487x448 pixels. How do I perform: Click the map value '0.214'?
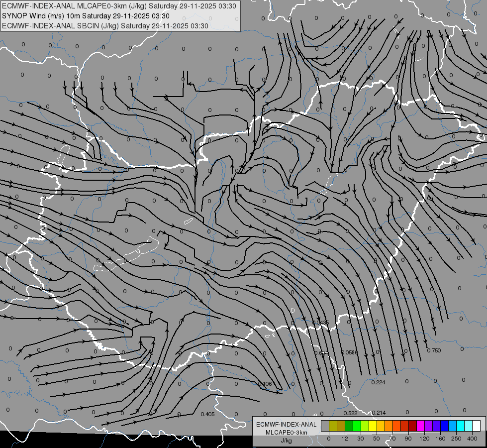pyautogui.click(x=379, y=413)
